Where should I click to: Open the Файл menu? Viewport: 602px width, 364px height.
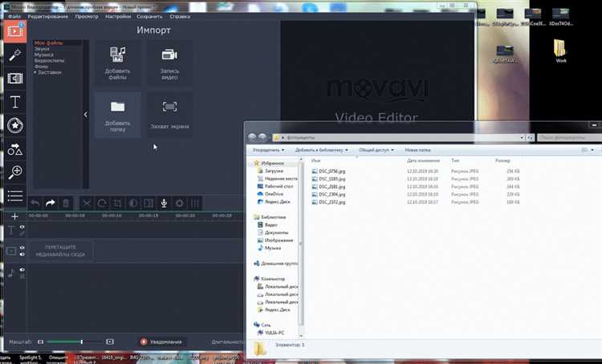click(14, 17)
